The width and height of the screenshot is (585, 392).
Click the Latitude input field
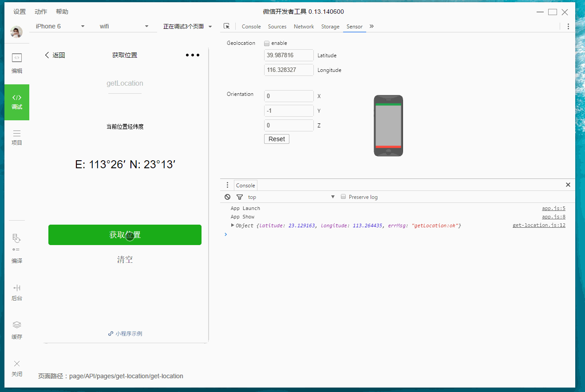(x=289, y=55)
